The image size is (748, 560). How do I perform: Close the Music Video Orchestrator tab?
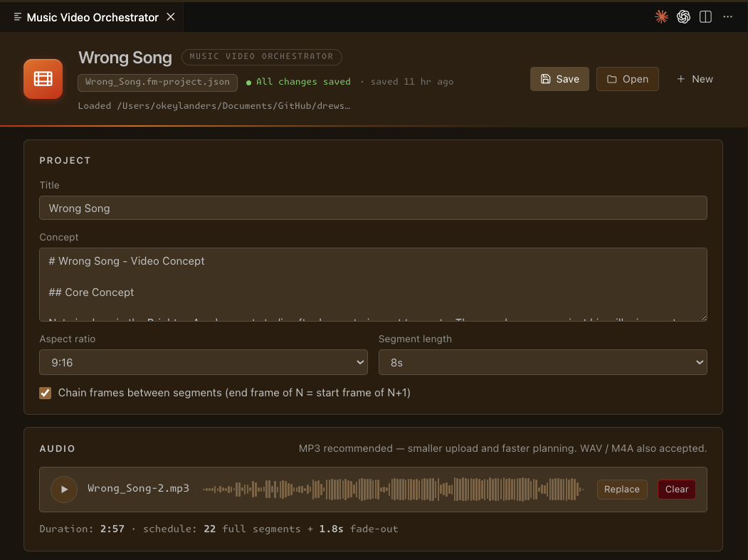pos(170,17)
